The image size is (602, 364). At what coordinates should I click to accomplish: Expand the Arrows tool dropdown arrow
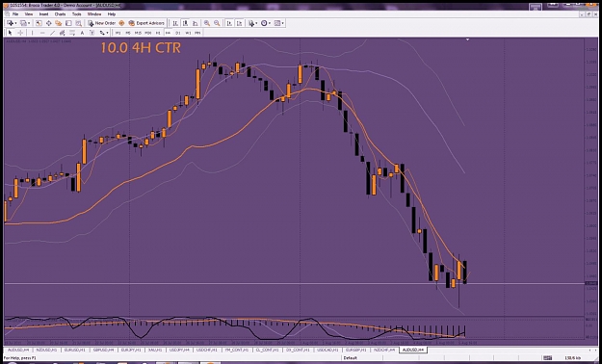tap(107, 33)
